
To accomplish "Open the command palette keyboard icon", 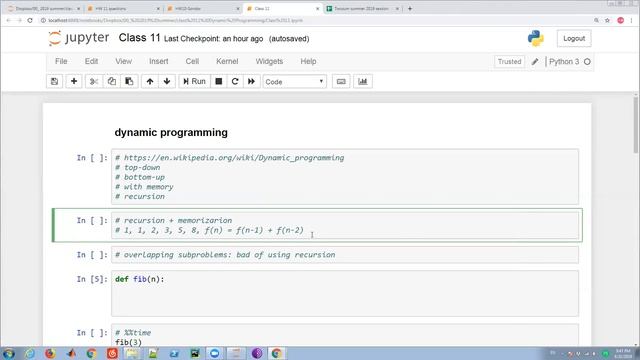I will 341,81.
